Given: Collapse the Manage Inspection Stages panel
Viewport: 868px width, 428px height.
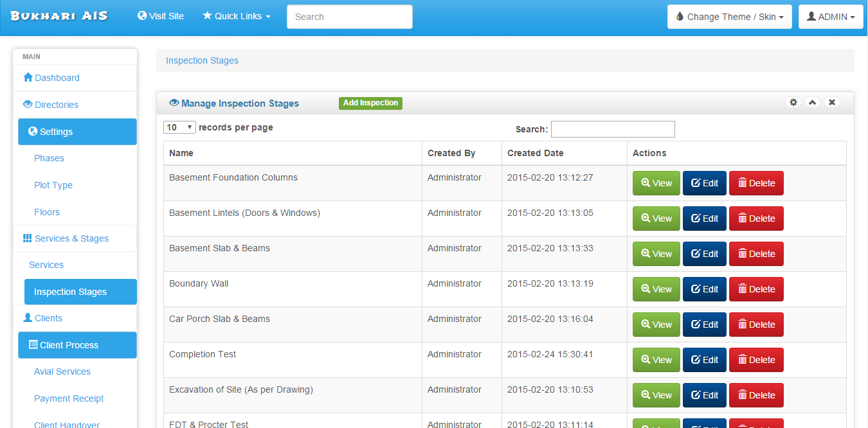Looking at the screenshot, I should click(813, 102).
